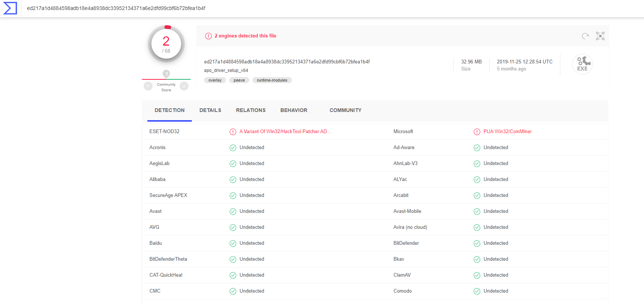644x303 pixels.
Task: Click Microsoft detection red warning icon
Action: (x=477, y=132)
